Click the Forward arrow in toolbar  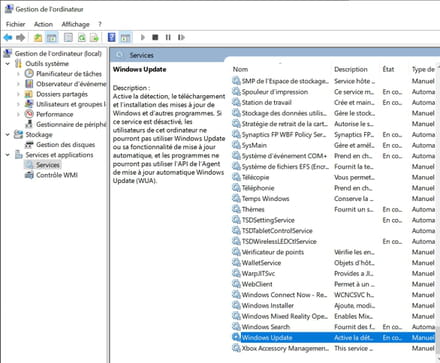21,37
